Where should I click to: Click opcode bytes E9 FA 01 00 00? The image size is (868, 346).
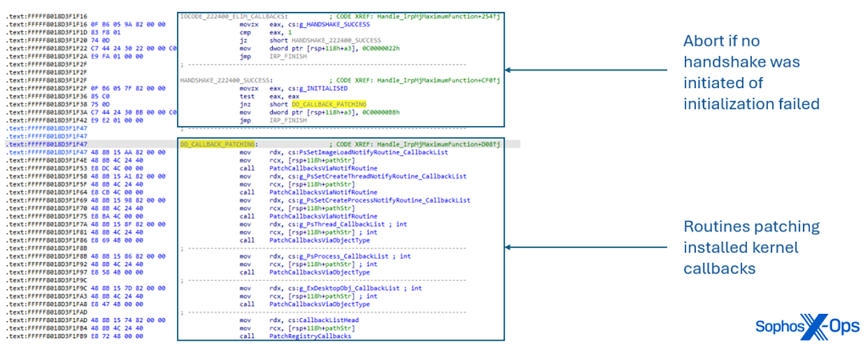coord(117,56)
